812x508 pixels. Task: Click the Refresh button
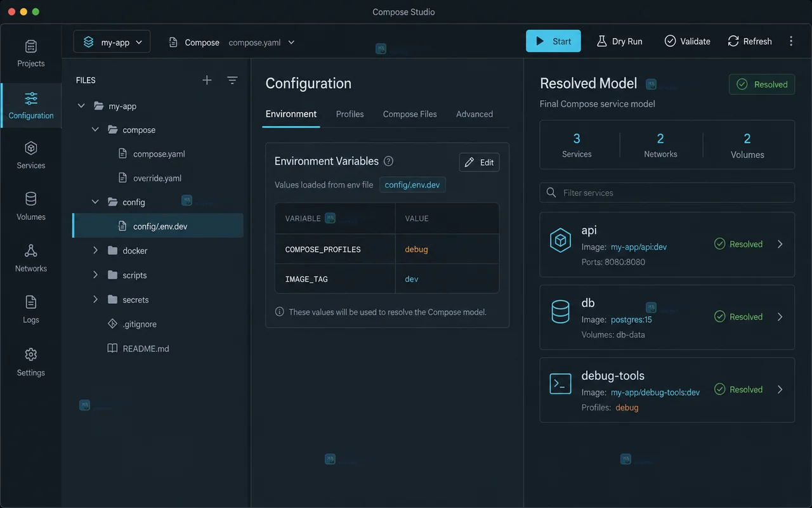750,41
